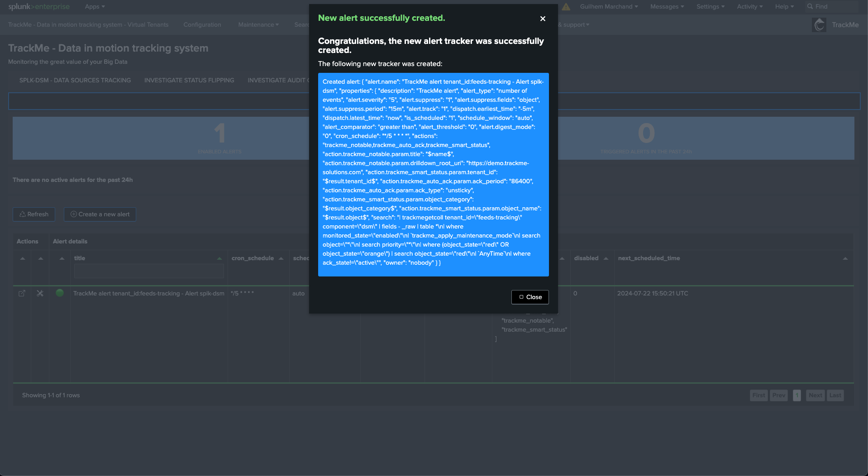Click the splunk>enterprise logo
Screen dimensions: 868x476
tap(39, 6)
